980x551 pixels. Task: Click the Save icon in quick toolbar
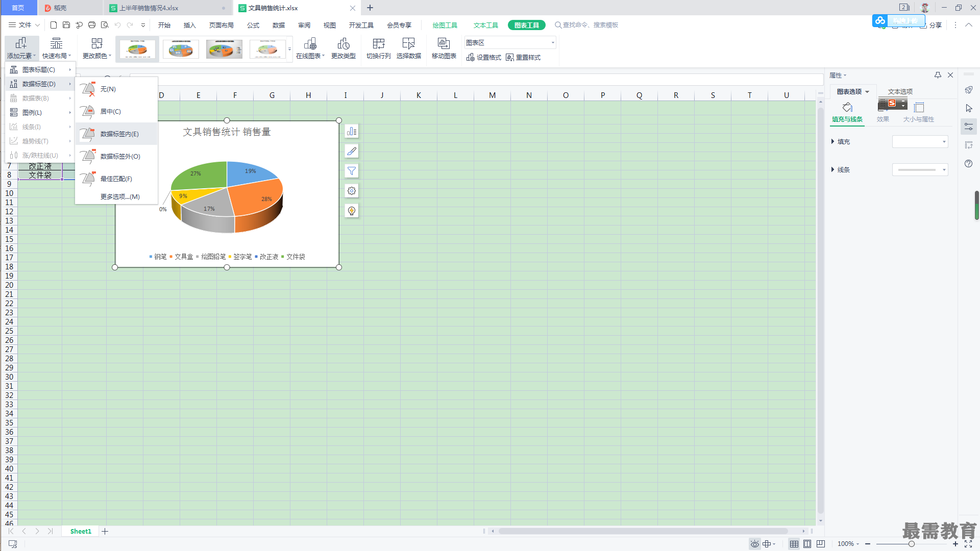click(66, 25)
